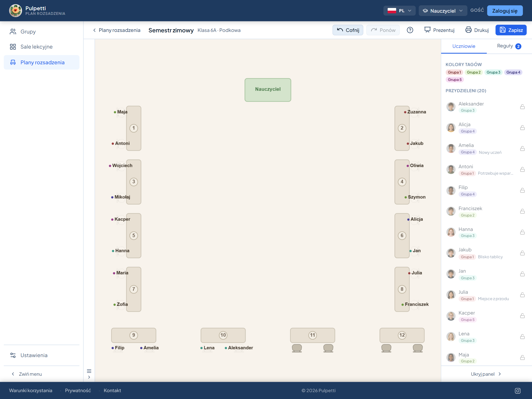Open the help question mark icon

(410, 30)
